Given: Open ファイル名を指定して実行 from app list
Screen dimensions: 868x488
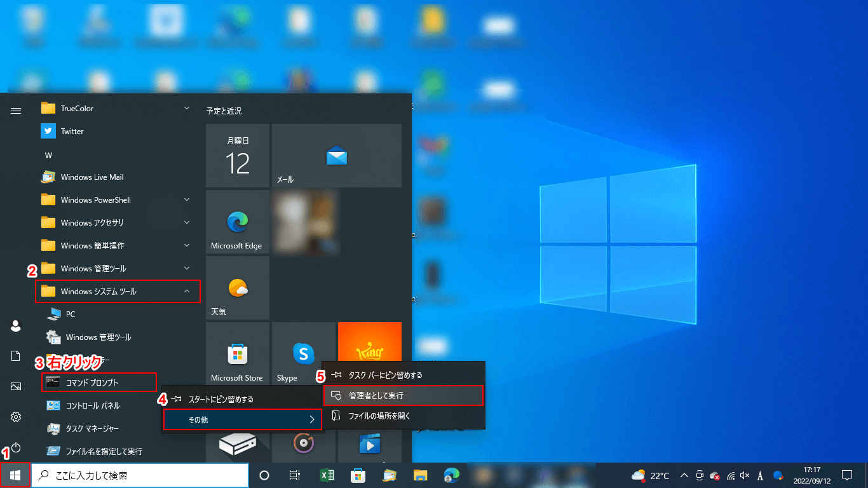Looking at the screenshot, I should (x=118, y=451).
